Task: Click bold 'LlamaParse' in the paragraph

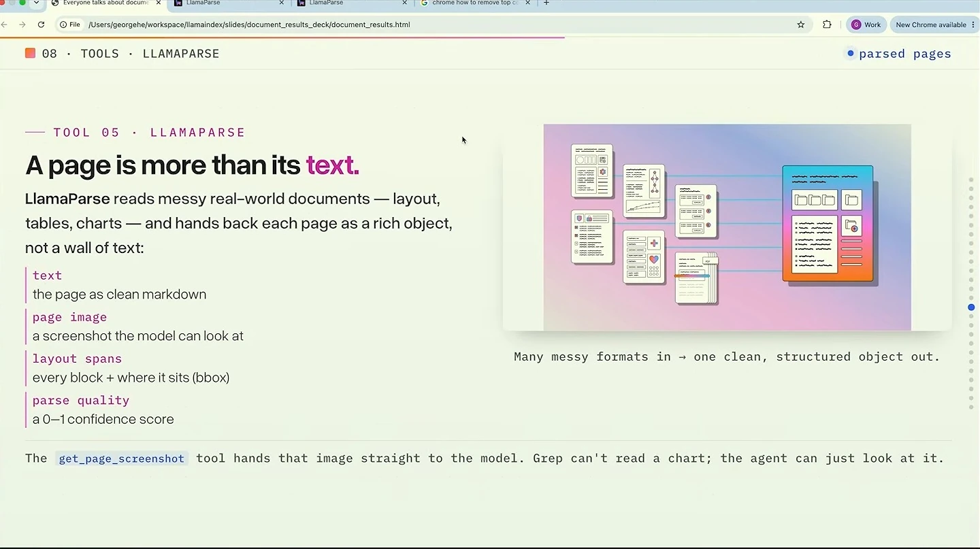Action: tap(67, 199)
